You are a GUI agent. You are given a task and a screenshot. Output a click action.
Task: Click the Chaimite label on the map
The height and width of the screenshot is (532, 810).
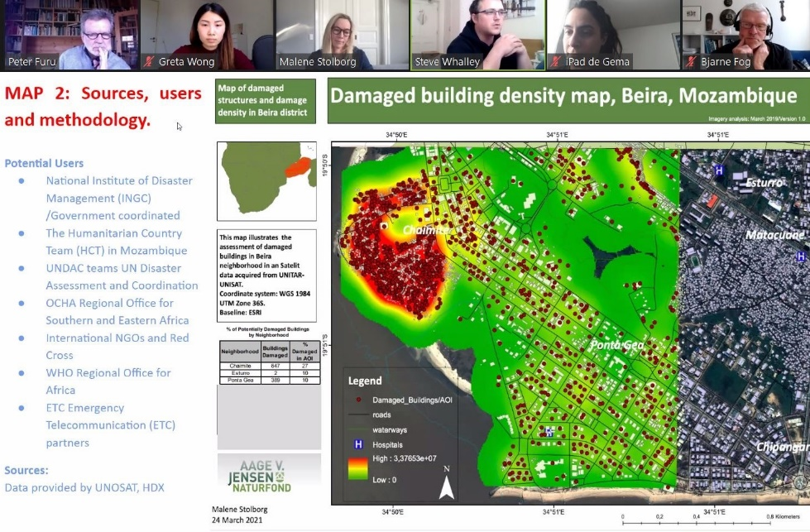tap(426, 229)
